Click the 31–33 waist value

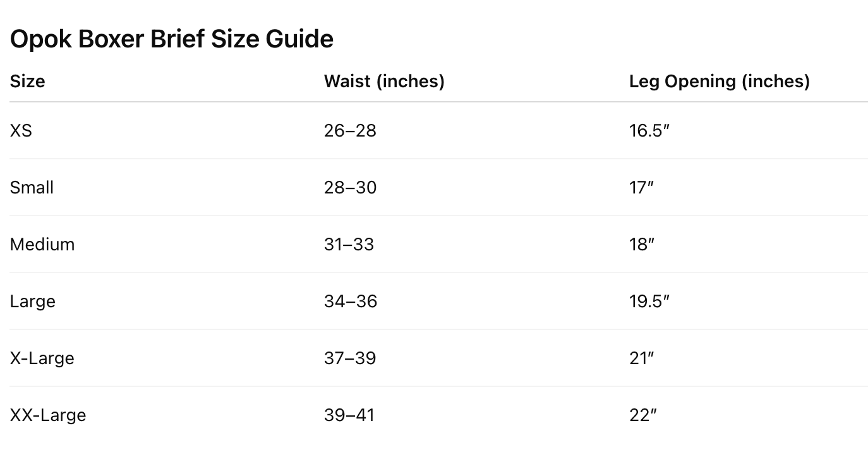click(349, 245)
